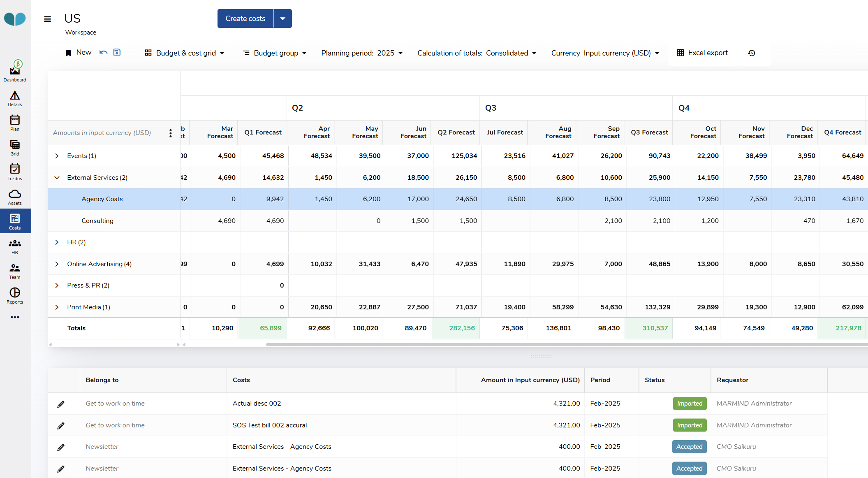Open the Dashboard sidebar icon
Viewport: 868px width, 478px height.
15,72
